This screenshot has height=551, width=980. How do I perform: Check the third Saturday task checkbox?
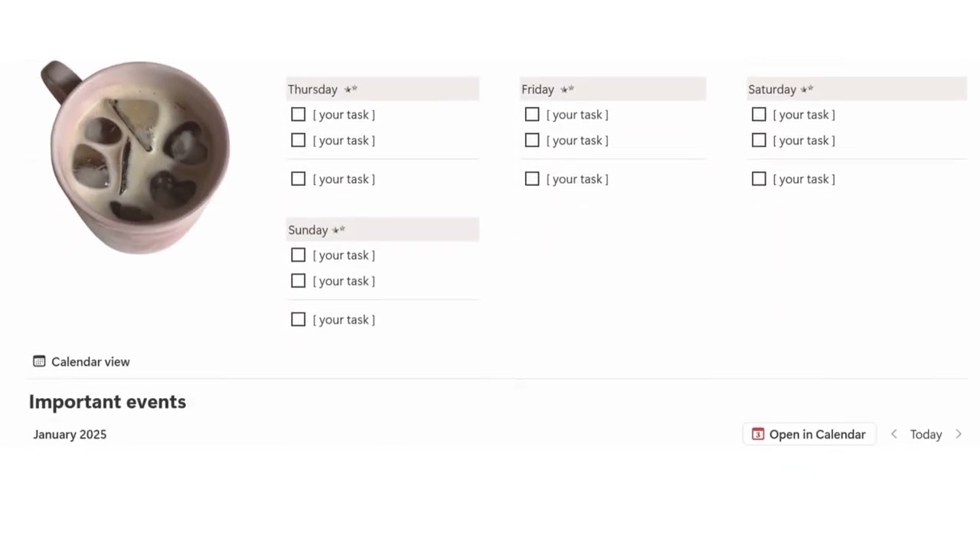[759, 179]
